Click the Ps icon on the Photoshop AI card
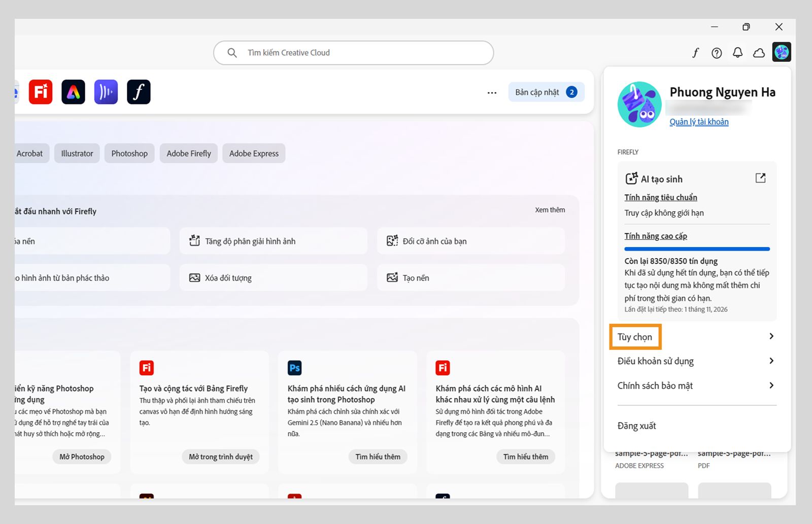Screen dimensions: 812x524 coord(294,368)
